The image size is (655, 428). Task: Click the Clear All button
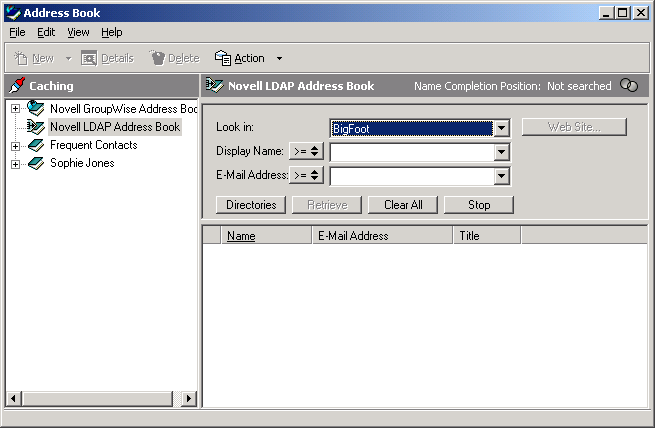[x=403, y=205]
